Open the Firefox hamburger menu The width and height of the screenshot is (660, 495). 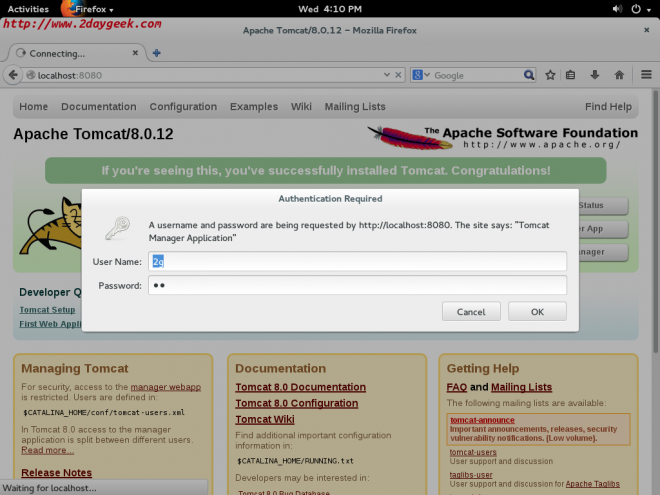pyautogui.click(x=645, y=75)
